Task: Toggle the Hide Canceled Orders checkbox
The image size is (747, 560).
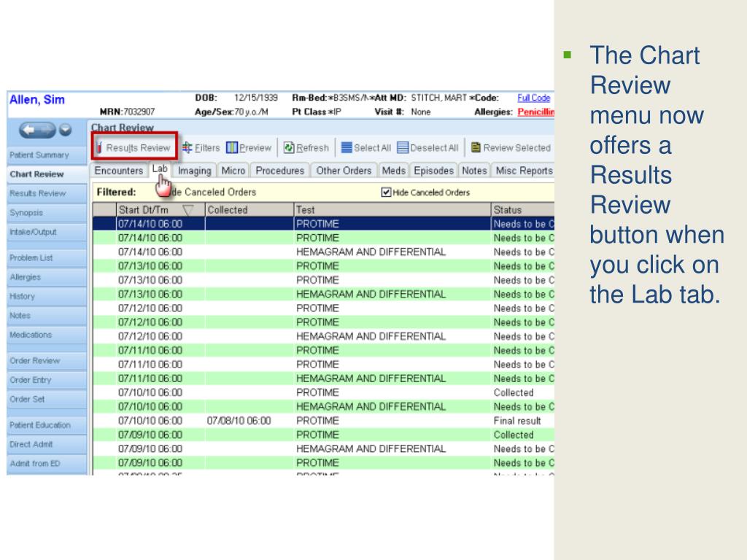Action: 386,192
